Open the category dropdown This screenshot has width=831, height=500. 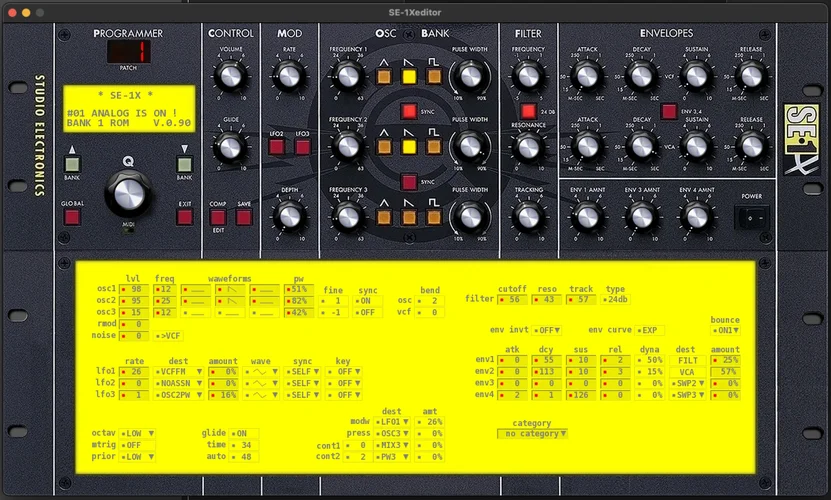(x=533, y=434)
